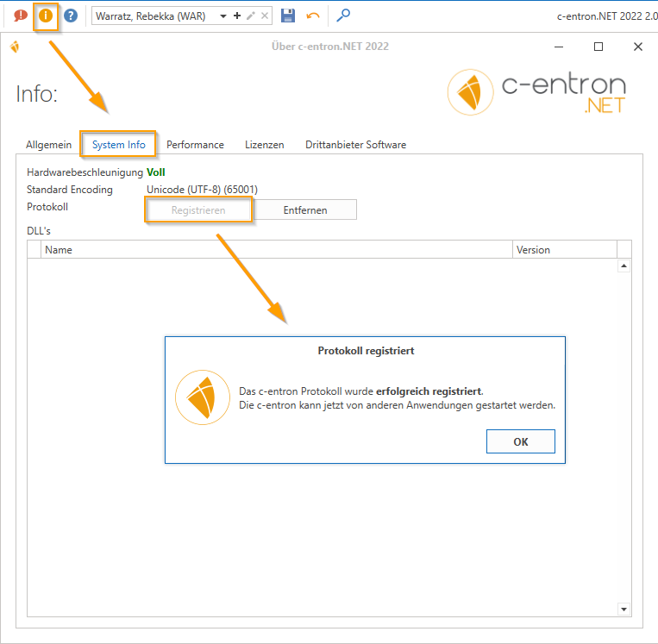The width and height of the screenshot is (658, 644).
Task: Open search with the magnifying glass icon
Action: tap(343, 16)
